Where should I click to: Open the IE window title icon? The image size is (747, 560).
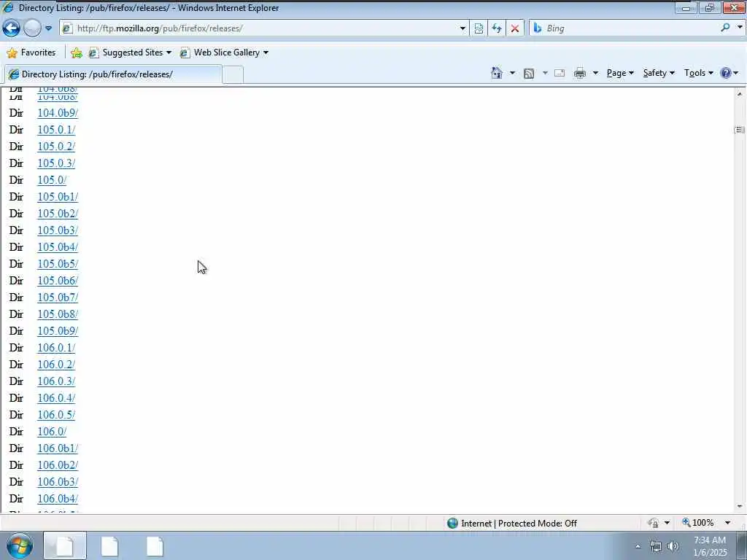8,7
